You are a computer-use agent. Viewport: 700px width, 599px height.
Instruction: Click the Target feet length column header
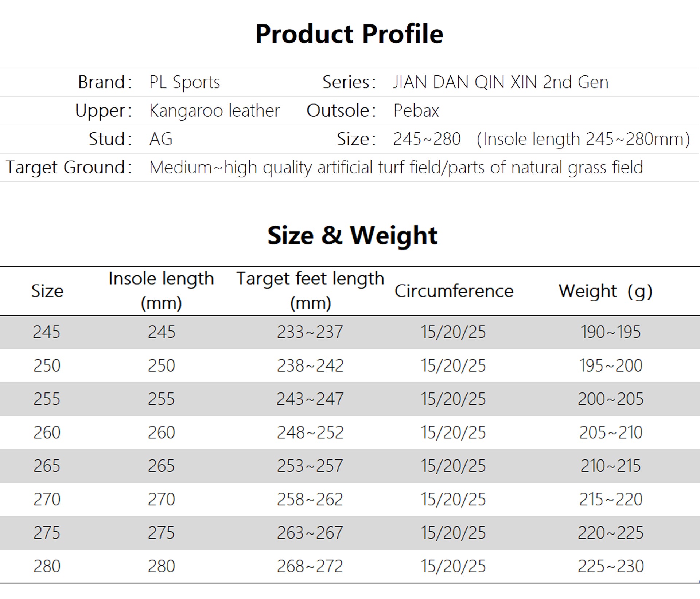point(310,290)
